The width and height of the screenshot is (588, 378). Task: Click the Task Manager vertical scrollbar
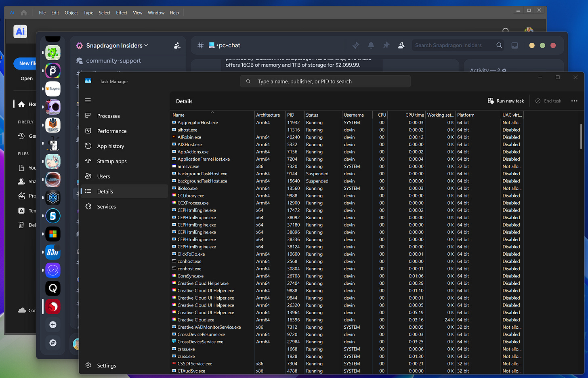pyautogui.click(x=581, y=136)
